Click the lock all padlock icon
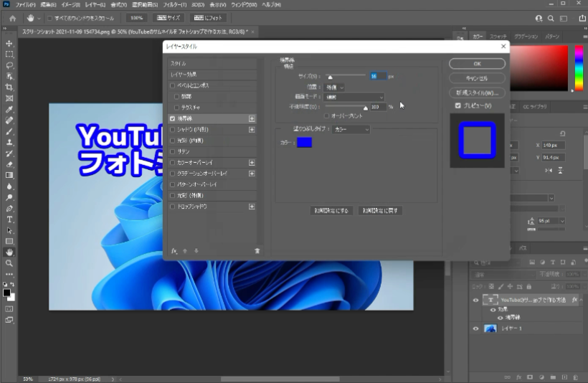Image resolution: width=588 pixels, height=383 pixels. pos(528,287)
